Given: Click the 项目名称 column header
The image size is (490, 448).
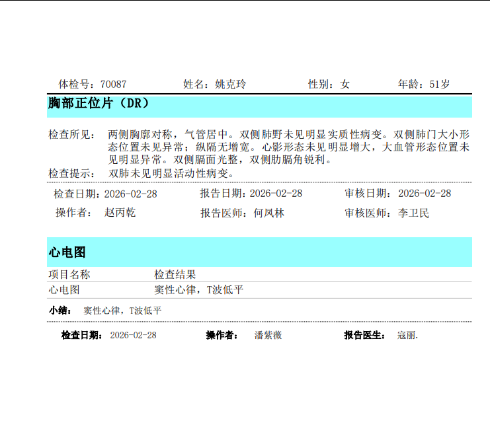Looking at the screenshot, I should point(69,274).
